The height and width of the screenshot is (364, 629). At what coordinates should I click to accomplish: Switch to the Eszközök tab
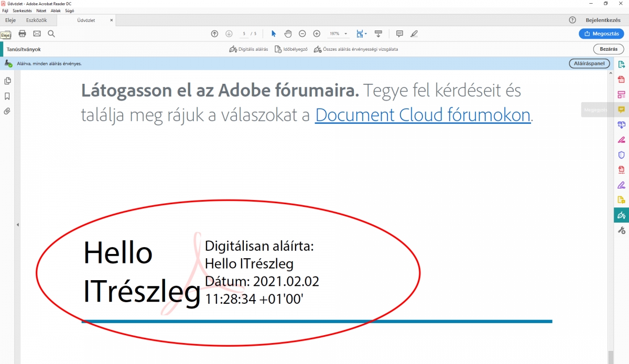36,20
